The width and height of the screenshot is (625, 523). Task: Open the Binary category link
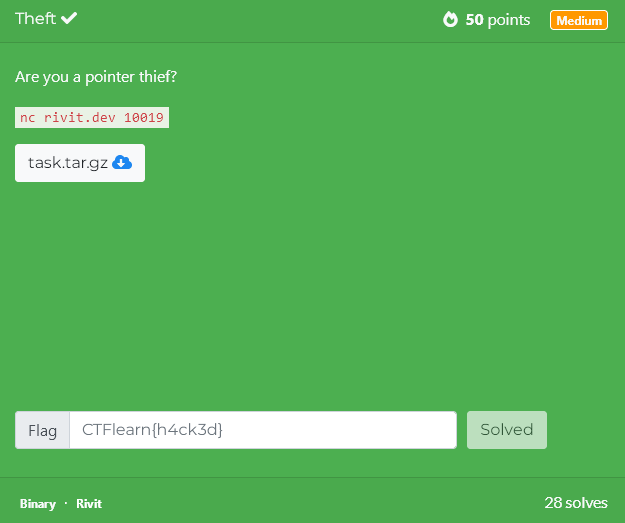tap(38, 503)
